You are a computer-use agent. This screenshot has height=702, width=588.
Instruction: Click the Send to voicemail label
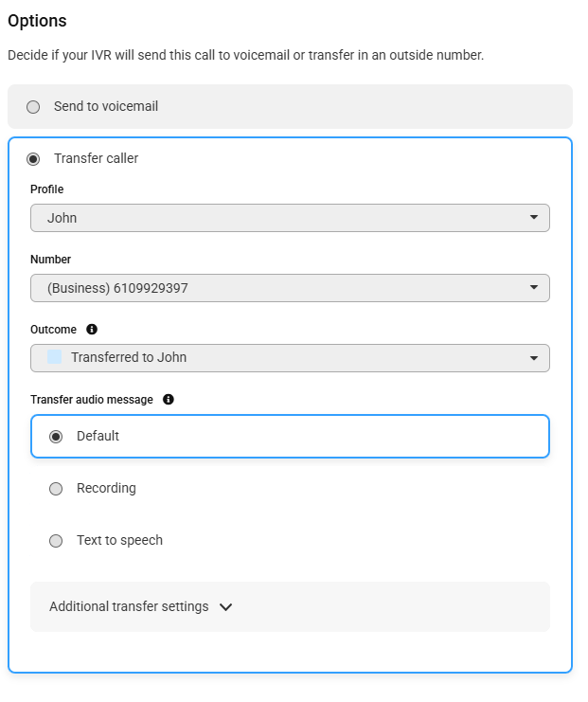(106, 106)
